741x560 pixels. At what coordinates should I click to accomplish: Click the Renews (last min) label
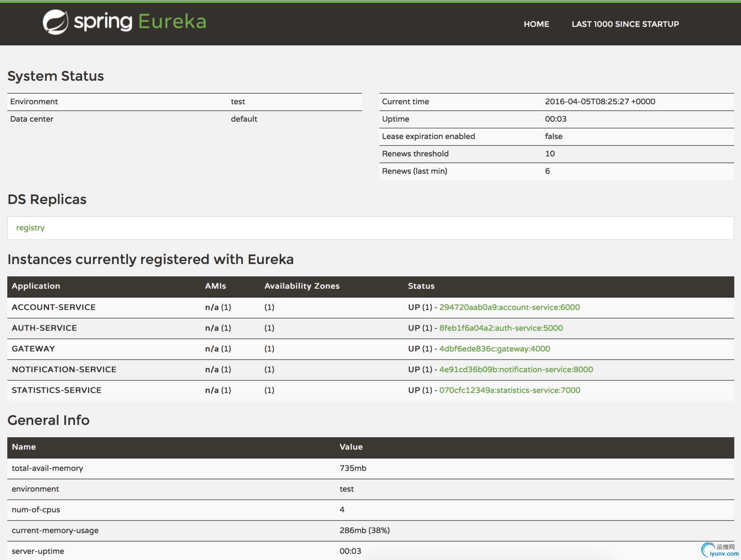click(414, 171)
